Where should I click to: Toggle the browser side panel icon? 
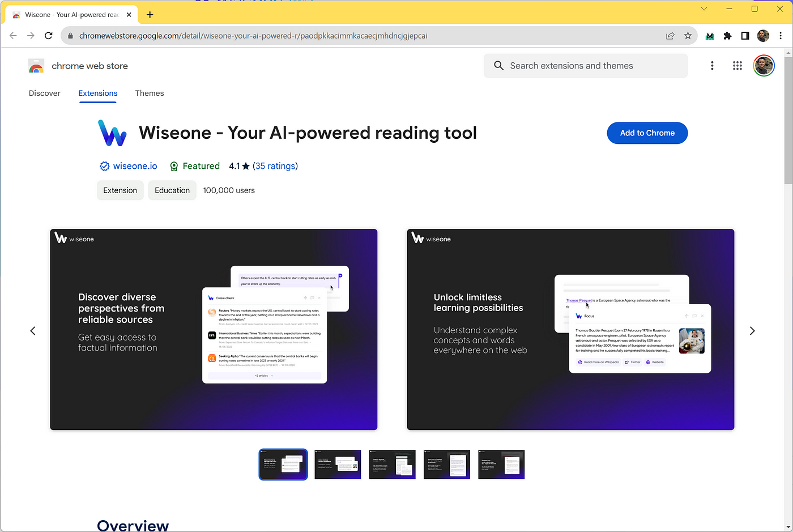[745, 36]
